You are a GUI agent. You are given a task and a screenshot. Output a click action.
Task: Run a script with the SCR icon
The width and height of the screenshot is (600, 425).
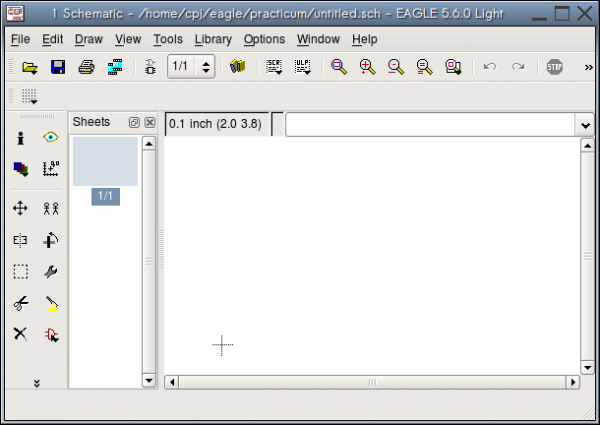pos(274,67)
